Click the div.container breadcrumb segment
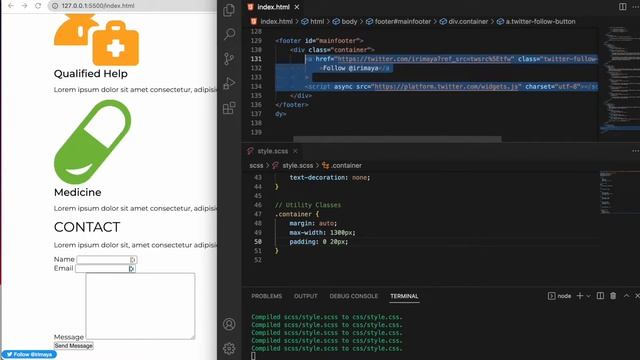The image size is (640, 360). point(464,22)
